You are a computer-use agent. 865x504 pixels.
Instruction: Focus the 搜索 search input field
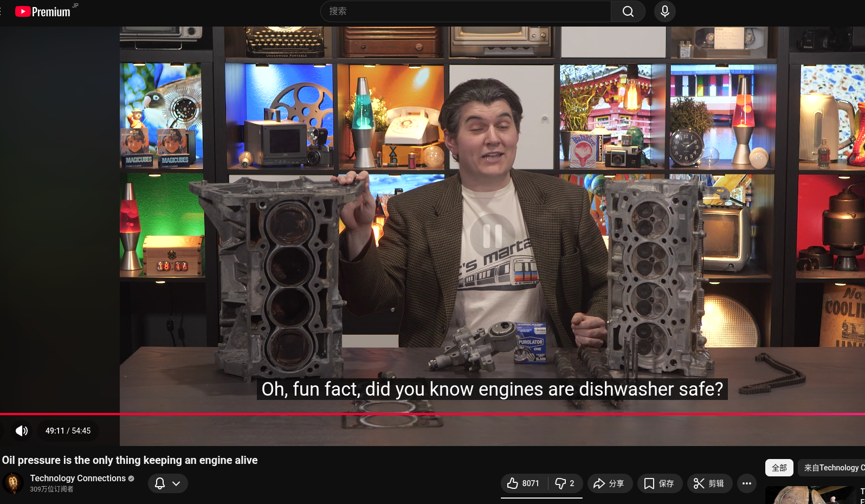click(466, 11)
